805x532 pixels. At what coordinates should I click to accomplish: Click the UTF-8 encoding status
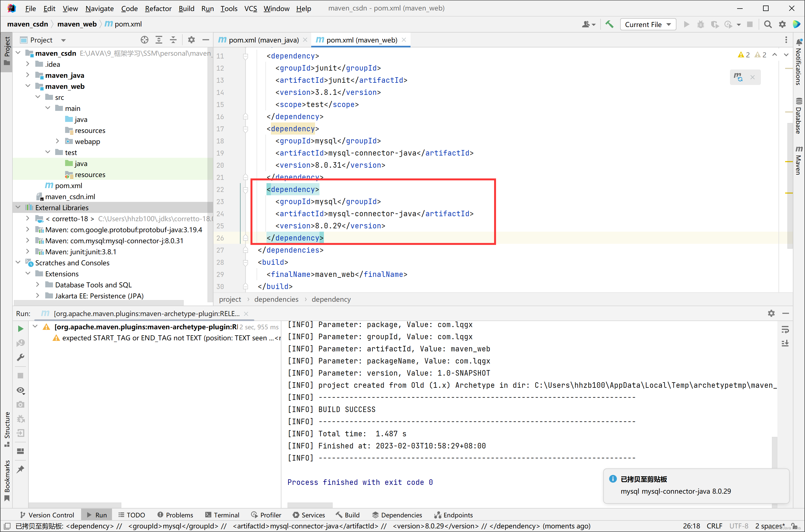click(739, 526)
